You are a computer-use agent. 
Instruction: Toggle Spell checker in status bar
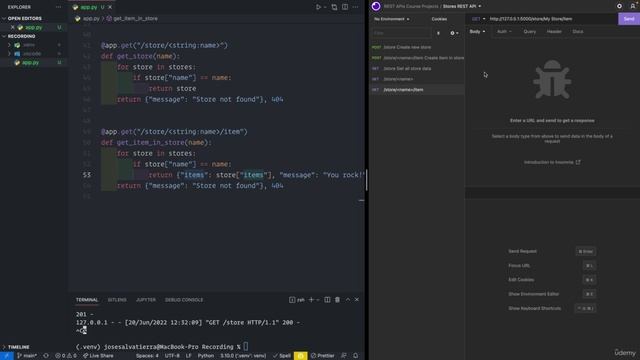(282, 356)
